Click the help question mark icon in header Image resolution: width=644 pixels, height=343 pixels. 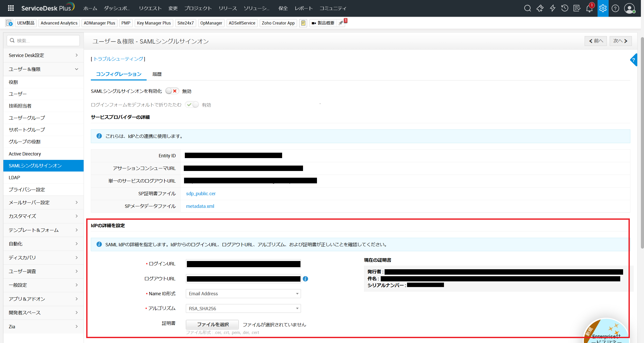point(615,8)
